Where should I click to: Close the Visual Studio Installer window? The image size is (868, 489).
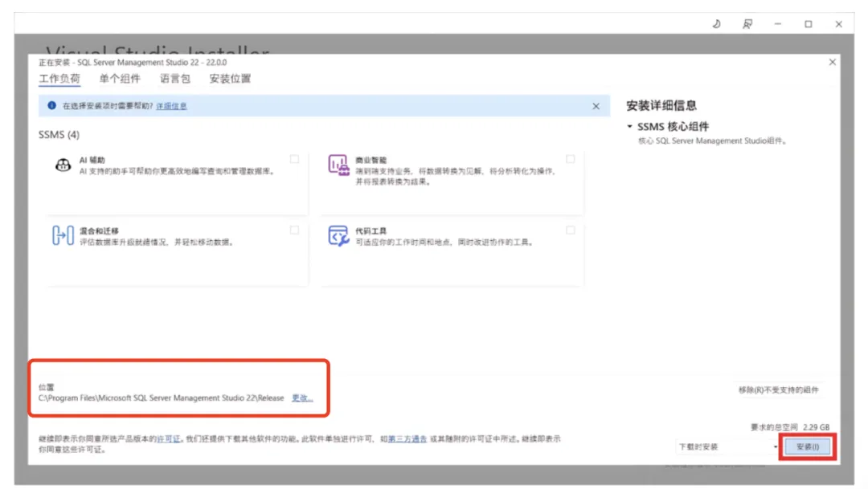(838, 24)
